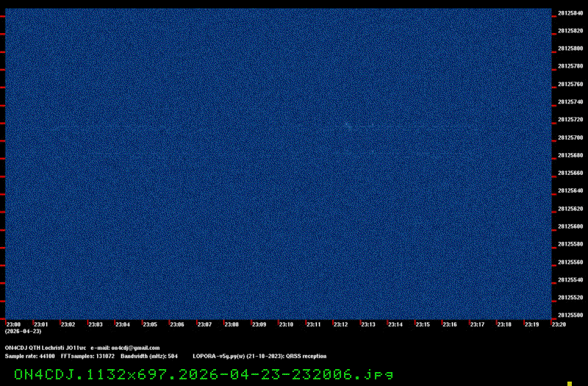Select frequency value 28125740
The height and width of the screenshot is (386, 588).
point(570,101)
